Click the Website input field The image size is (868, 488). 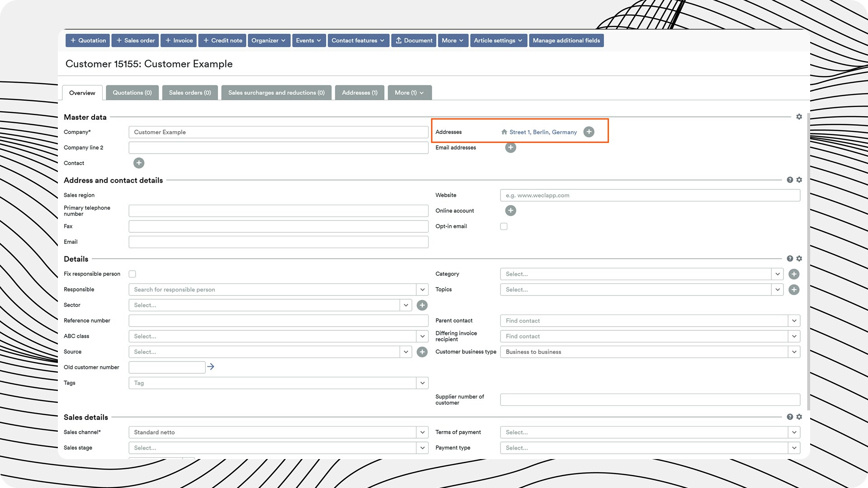(650, 196)
